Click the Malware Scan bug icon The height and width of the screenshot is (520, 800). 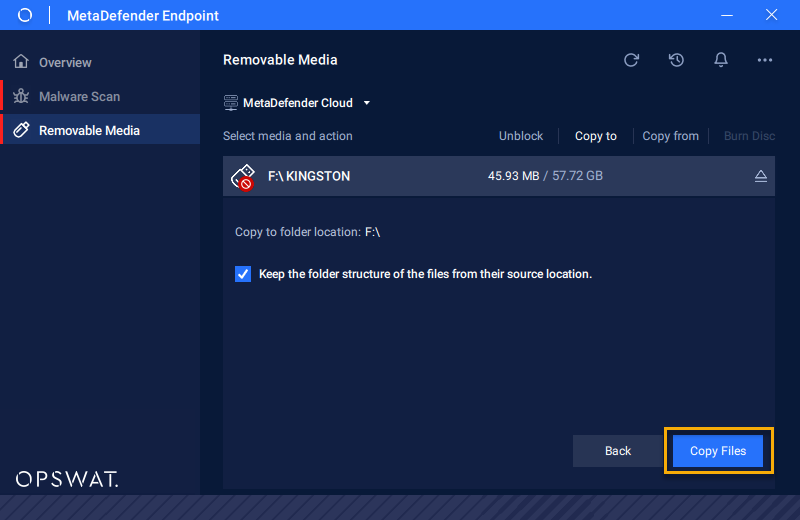coord(21,96)
